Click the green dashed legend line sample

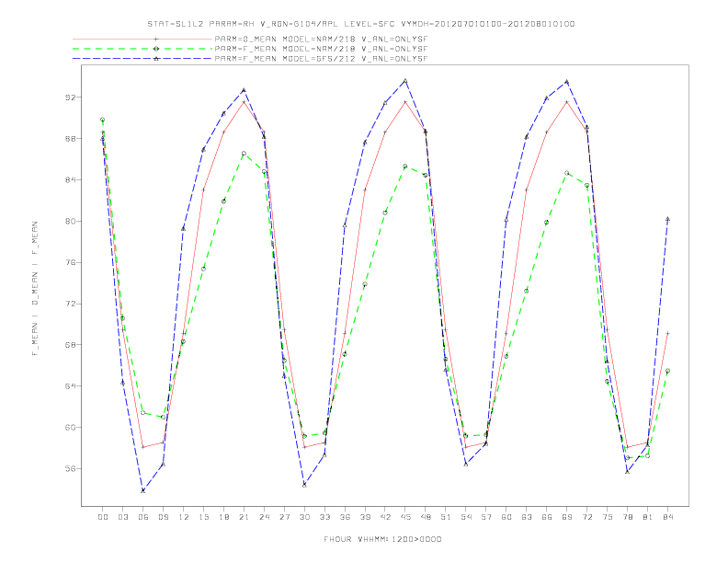pyautogui.click(x=142, y=49)
